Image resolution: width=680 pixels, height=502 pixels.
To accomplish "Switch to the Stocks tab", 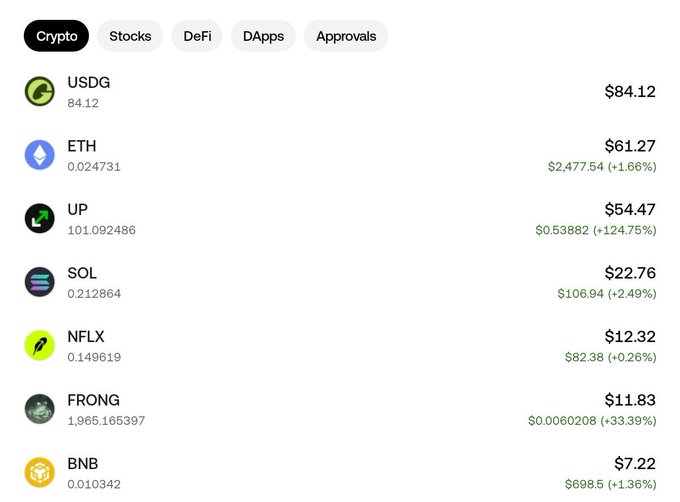I will (x=130, y=36).
